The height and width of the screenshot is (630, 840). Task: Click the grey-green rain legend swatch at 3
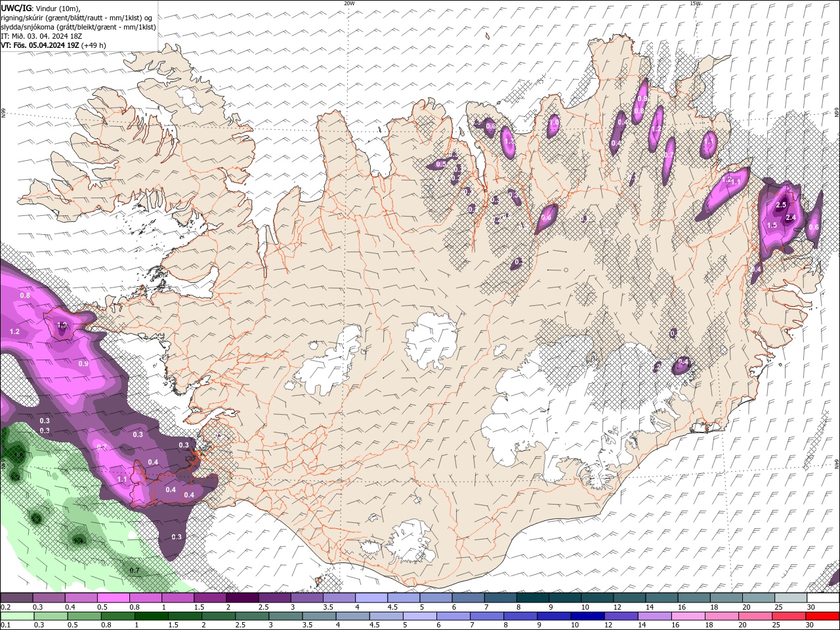pos(285,616)
